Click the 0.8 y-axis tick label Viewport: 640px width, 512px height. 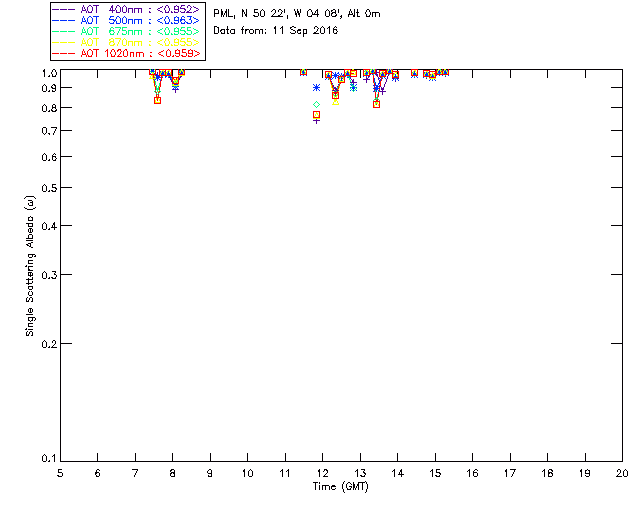pos(49,108)
